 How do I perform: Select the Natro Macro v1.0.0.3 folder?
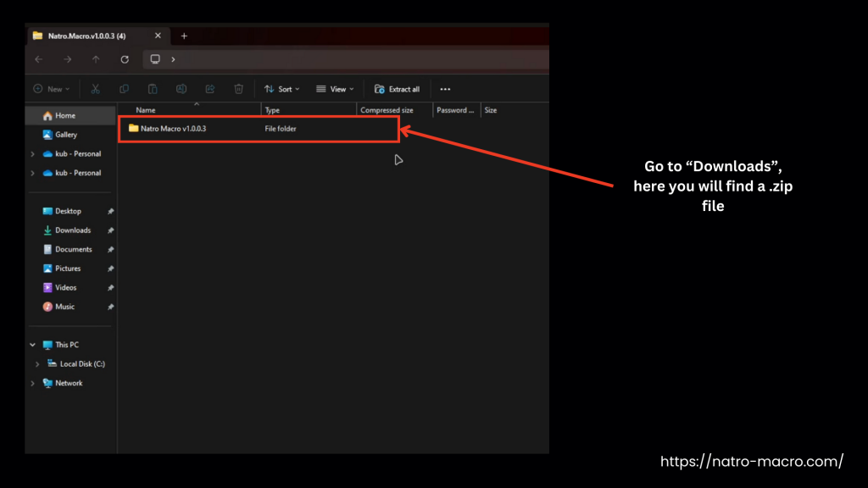(x=173, y=129)
